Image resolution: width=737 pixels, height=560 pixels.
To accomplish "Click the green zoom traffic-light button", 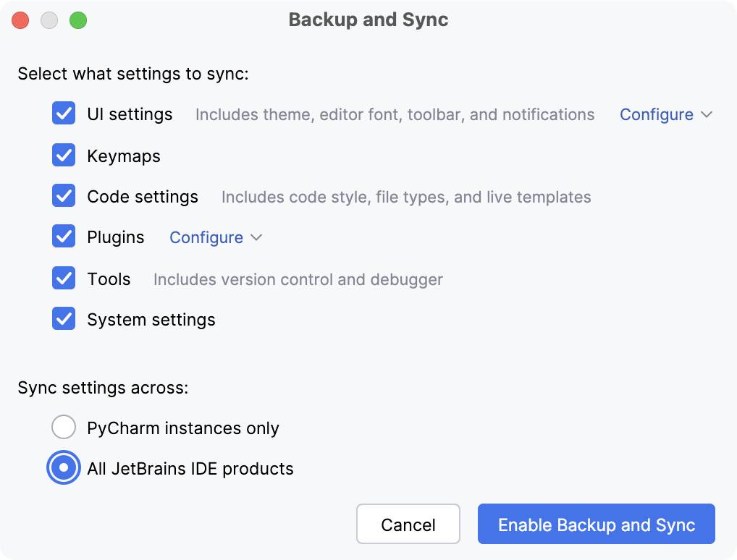I will tap(78, 20).
